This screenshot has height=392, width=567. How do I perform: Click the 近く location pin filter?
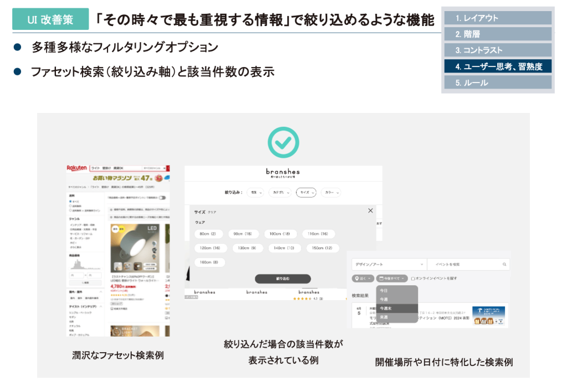[x=363, y=278]
